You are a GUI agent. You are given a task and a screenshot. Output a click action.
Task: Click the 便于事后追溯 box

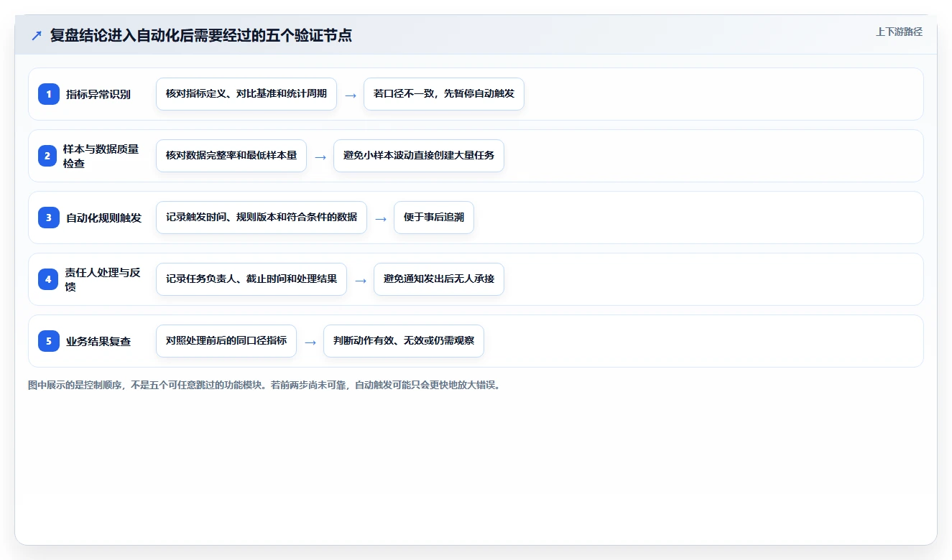click(x=434, y=218)
